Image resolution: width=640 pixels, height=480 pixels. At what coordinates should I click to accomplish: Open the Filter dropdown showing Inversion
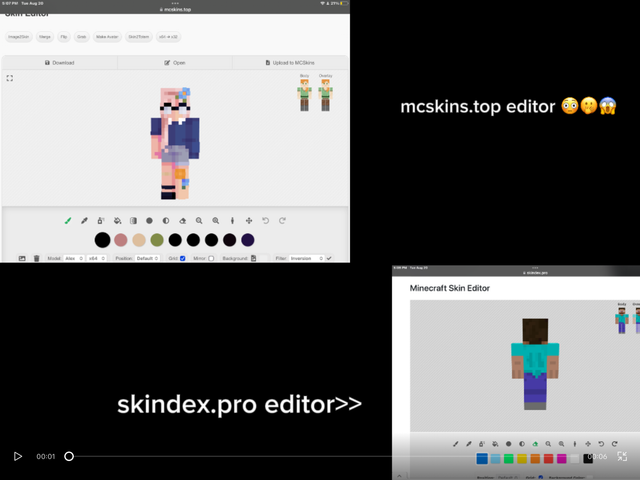coord(307,258)
